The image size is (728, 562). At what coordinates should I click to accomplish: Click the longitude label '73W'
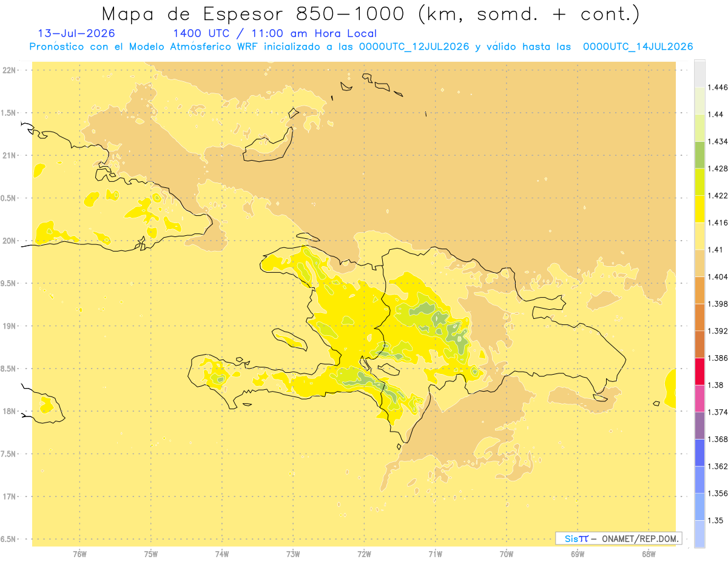coord(293,554)
